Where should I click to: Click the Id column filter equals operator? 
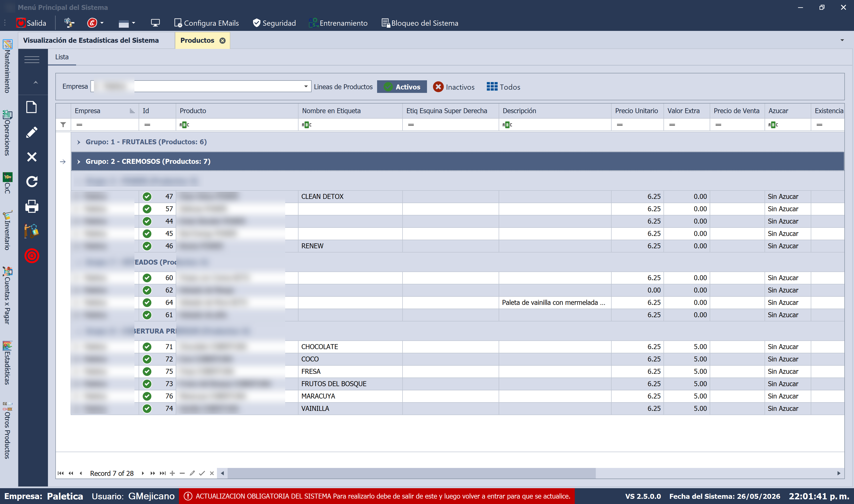(x=147, y=125)
